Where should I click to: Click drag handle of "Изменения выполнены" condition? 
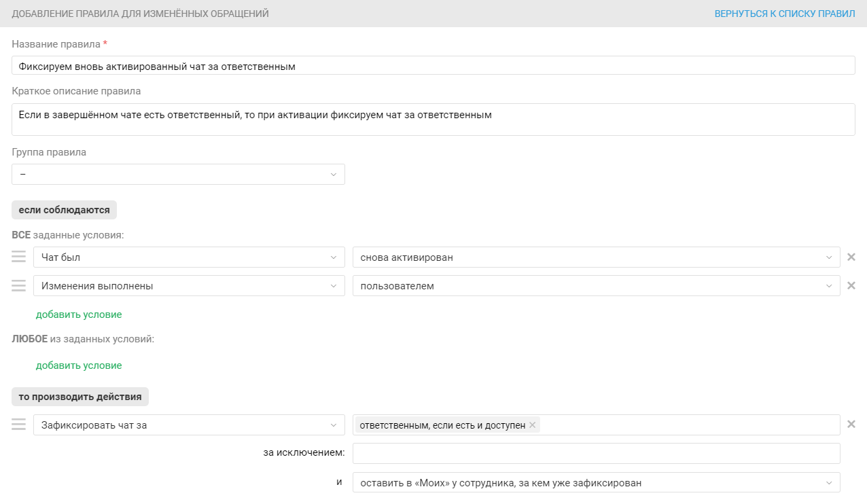(19, 286)
